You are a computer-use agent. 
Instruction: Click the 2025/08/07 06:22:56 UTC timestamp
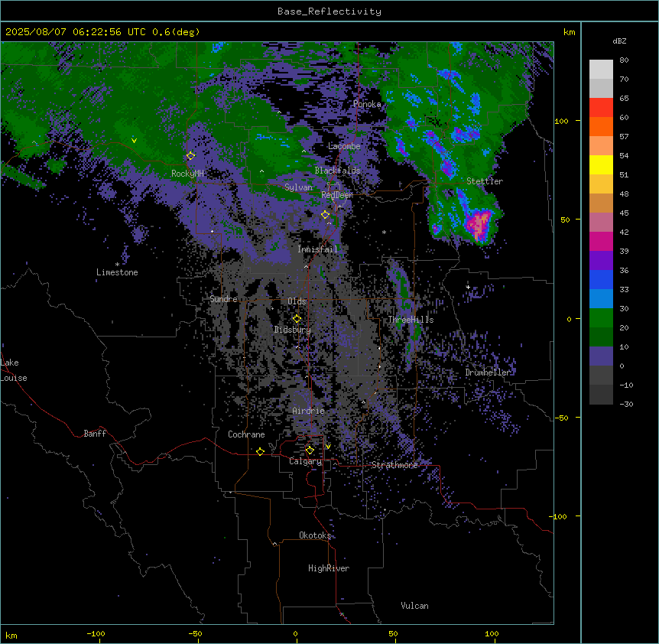point(77,32)
